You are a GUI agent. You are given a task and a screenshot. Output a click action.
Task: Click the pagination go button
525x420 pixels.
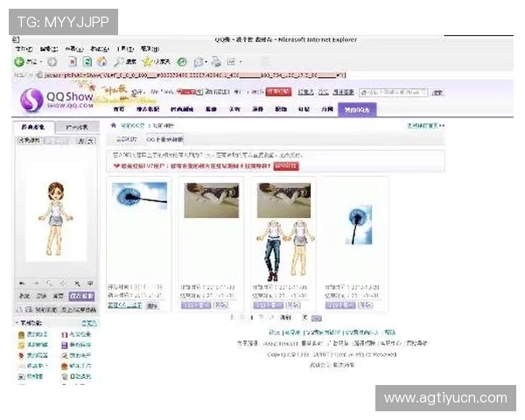[x=317, y=318]
